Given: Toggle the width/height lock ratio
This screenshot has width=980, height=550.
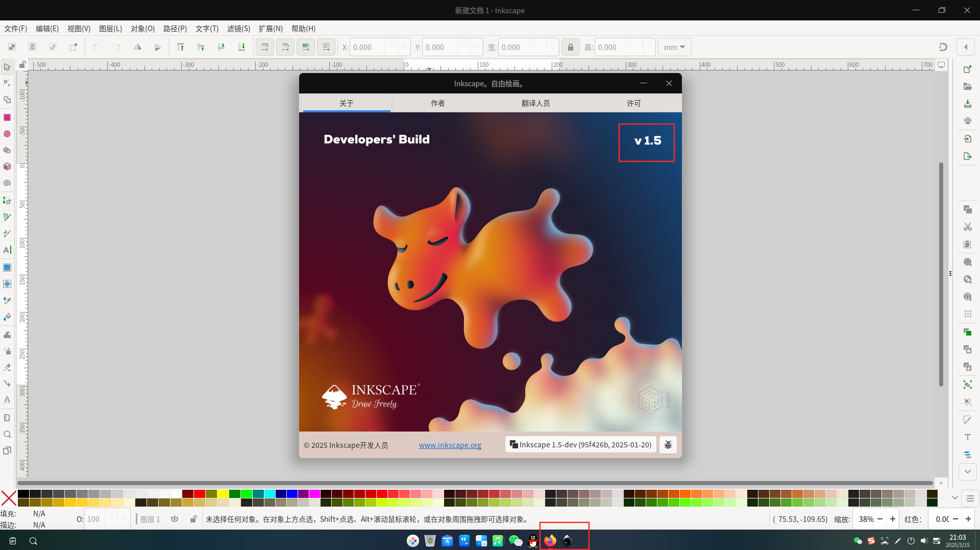Looking at the screenshot, I should pyautogui.click(x=570, y=47).
